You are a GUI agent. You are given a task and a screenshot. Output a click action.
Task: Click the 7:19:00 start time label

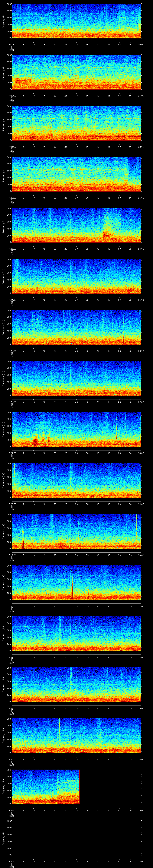12,44
